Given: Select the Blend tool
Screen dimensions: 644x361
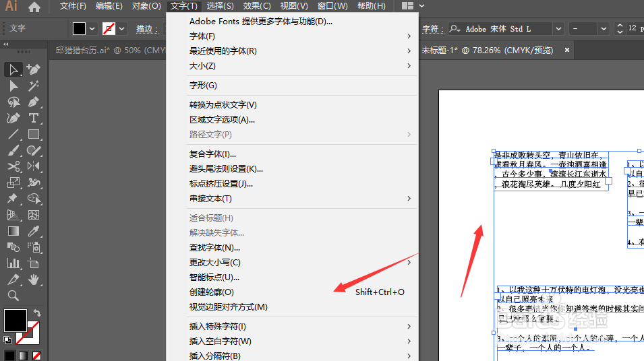Looking at the screenshot, I should 13,247.
